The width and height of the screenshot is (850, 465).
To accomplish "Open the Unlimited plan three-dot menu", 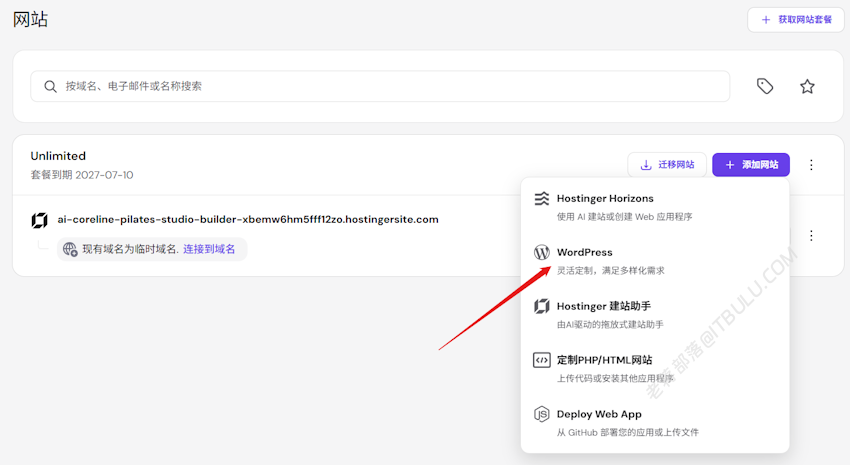I will coord(811,165).
